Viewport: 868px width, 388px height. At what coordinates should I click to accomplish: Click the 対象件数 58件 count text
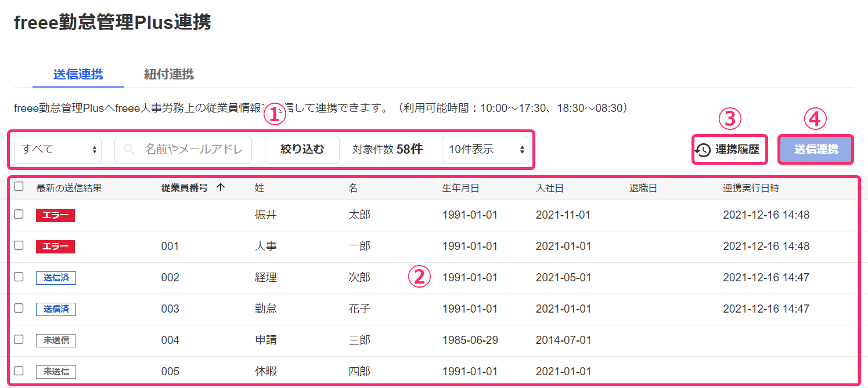(x=387, y=150)
